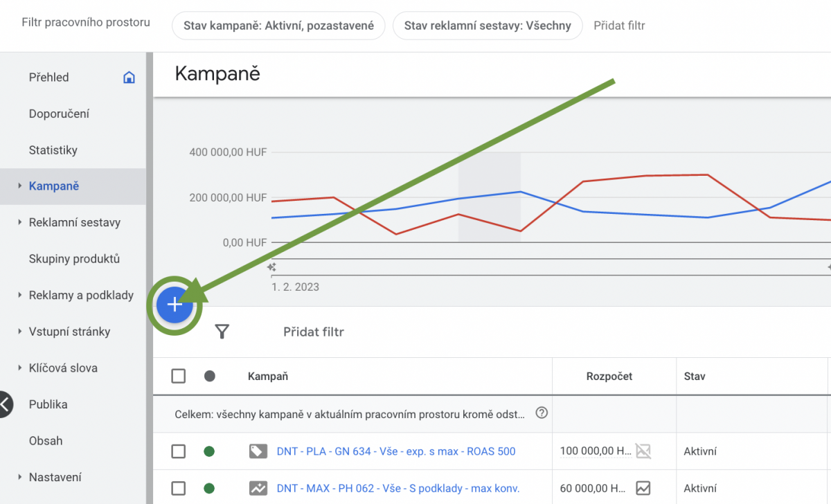Check the select-all campaigns checkbox
Viewport: 831px width, 504px height.
(178, 375)
